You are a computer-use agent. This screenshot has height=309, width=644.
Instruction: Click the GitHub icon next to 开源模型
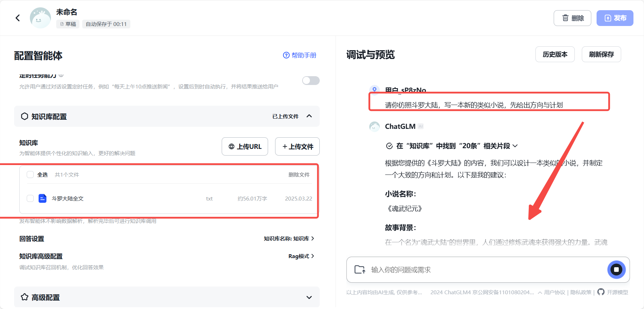[601, 292]
